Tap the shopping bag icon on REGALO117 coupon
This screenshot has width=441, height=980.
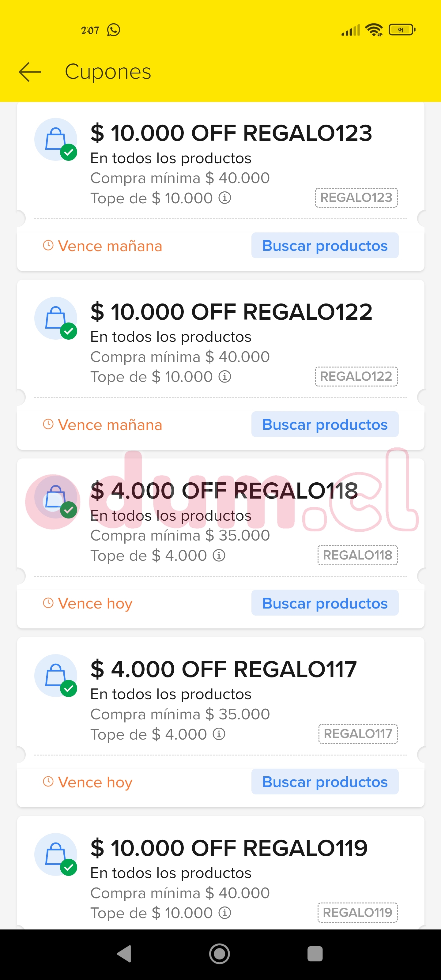55,675
